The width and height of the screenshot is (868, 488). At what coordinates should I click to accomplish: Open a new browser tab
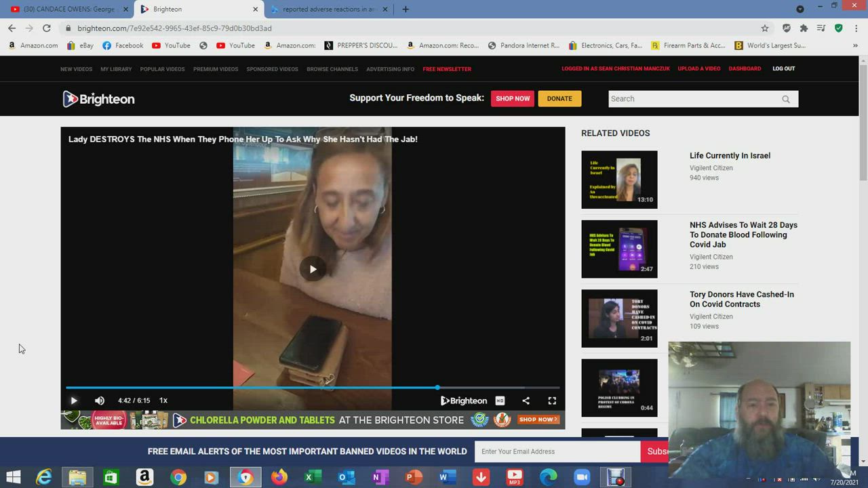(406, 9)
